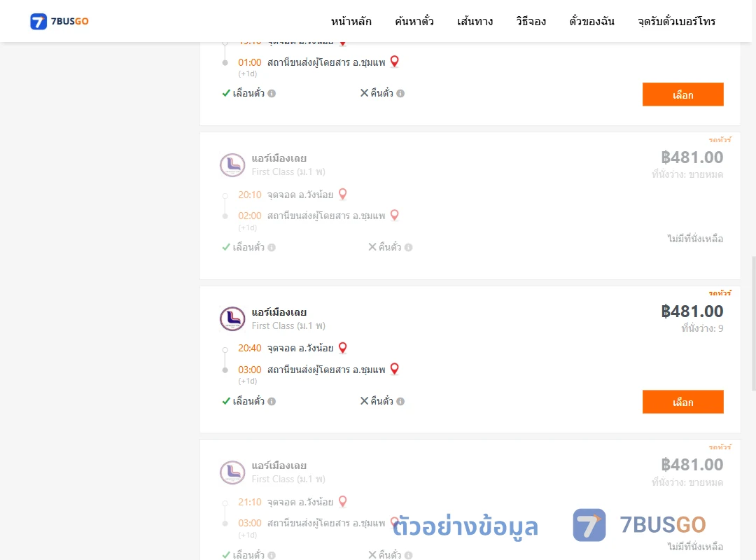
Task: Select the 20:40 departure trip
Action: coord(682,402)
